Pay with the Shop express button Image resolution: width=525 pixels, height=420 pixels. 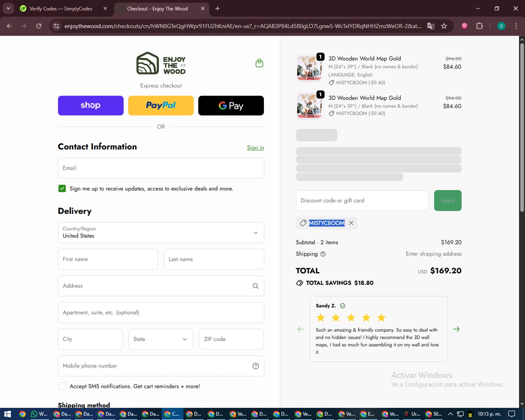pyautogui.click(x=91, y=105)
